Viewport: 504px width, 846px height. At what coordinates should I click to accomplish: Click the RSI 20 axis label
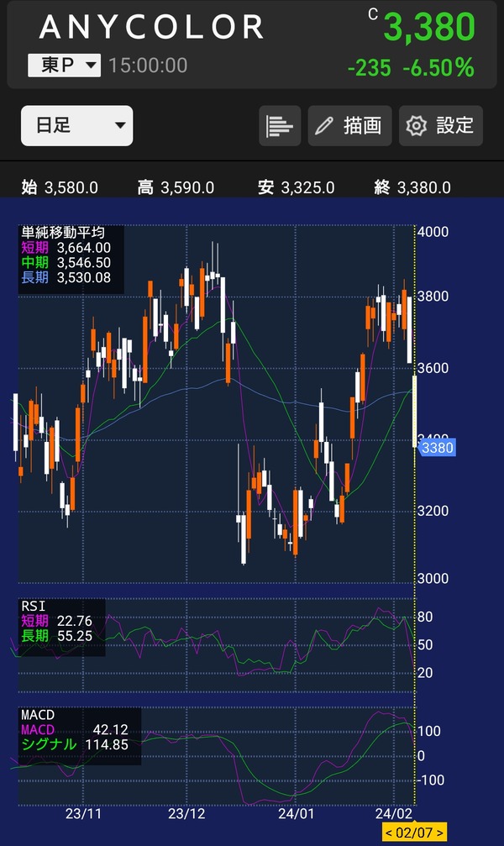point(425,673)
